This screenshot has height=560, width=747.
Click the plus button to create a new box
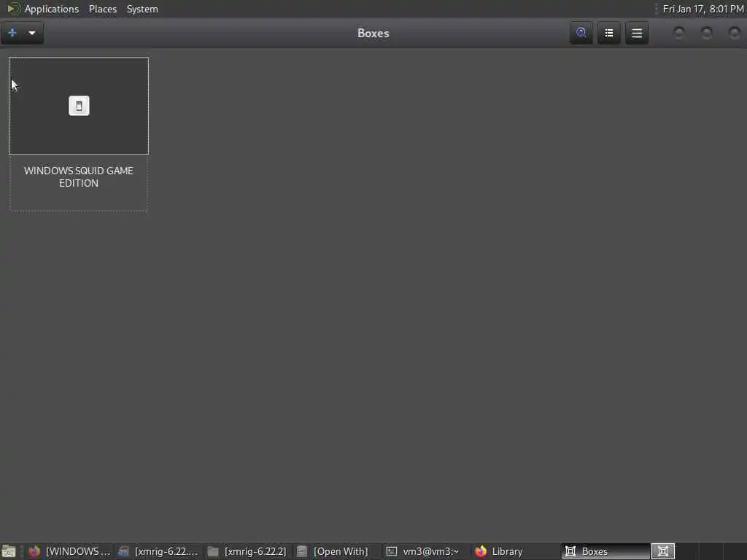pos(12,33)
